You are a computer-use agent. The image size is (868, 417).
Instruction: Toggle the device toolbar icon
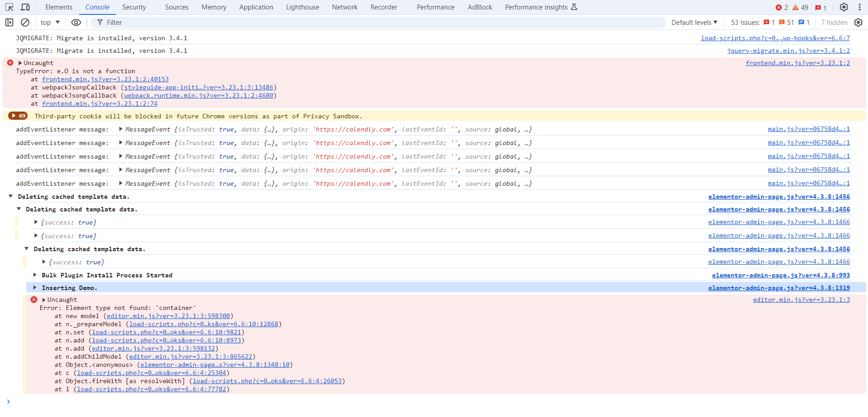(x=25, y=7)
